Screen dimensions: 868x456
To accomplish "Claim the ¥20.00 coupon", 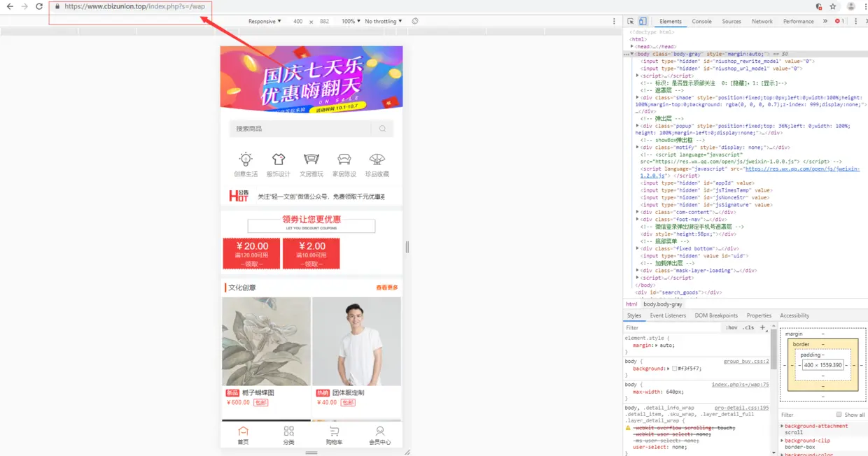I will tap(251, 253).
